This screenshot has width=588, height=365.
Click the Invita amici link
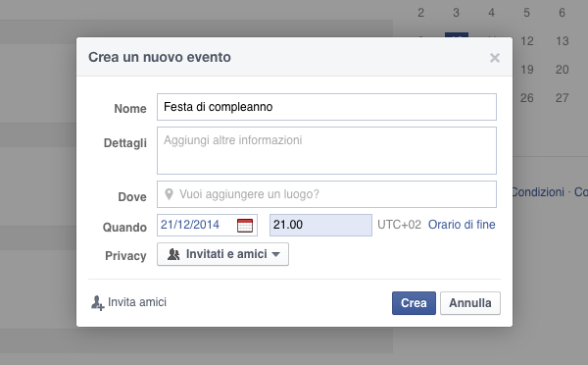coord(137,302)
